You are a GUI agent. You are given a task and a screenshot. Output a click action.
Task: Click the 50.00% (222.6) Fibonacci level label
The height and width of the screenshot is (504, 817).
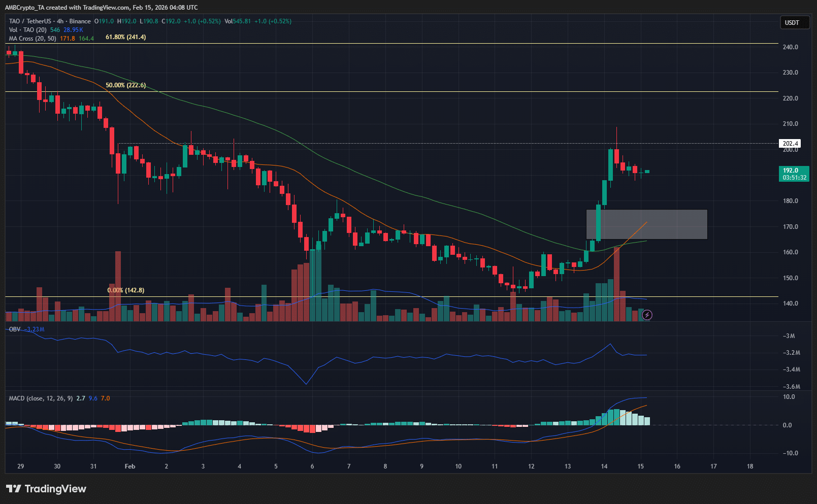[x=125, y=85]
